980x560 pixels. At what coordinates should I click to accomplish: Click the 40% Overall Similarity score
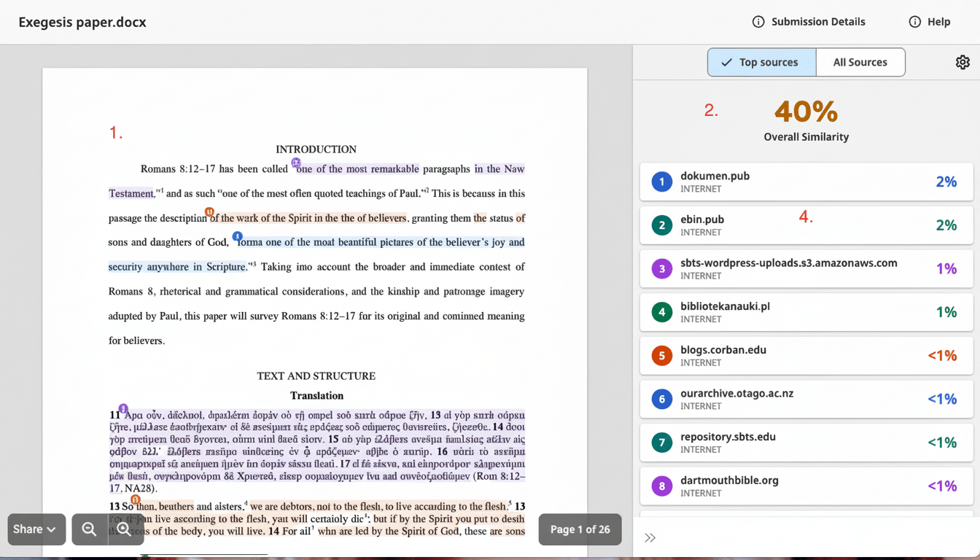point(806,112)
